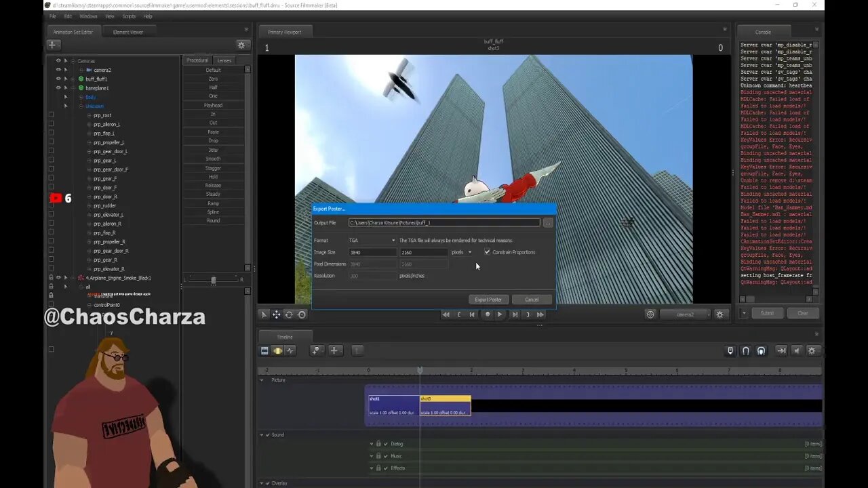This screenshot has height=488, width=868.
Task: Click the Export Poster button
Action: tap(488, 300)
